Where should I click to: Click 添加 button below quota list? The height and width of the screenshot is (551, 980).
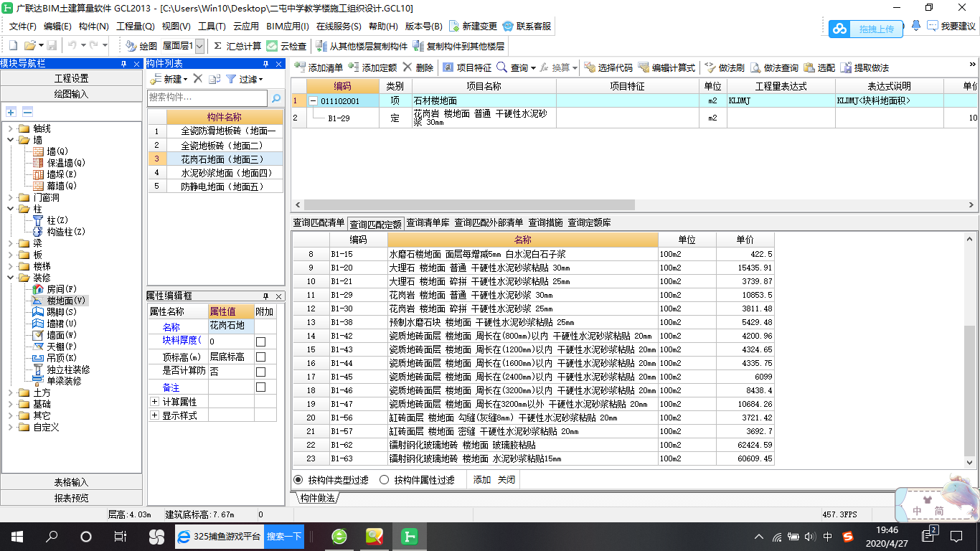(x=482, y=479)
